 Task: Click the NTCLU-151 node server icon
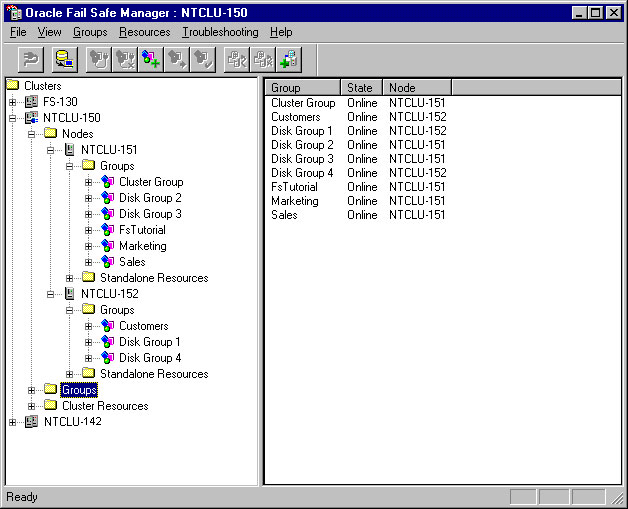click(x=70, y=150)
